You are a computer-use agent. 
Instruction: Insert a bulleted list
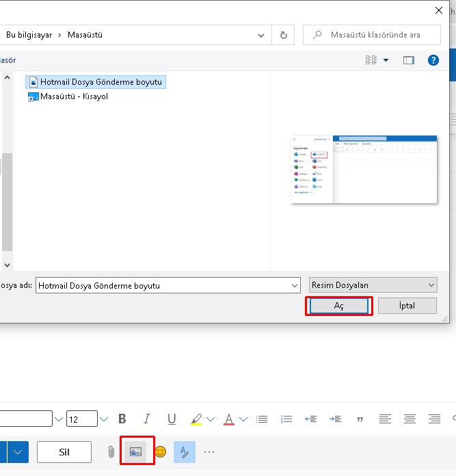(262, 419)
